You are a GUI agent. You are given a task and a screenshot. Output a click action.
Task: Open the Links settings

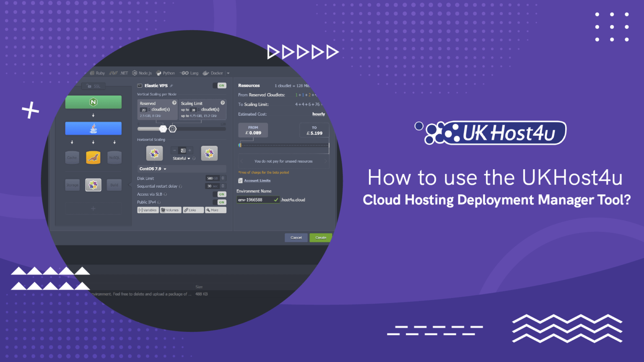pos(193,210)
